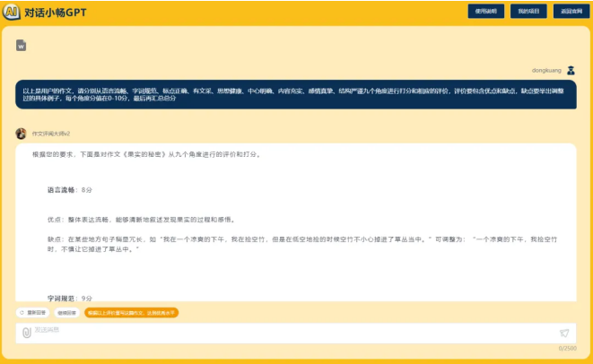The height and width of the screenshot is (364, 593).
Task: Click the dongkuang username label
Action: pos(546,70)
